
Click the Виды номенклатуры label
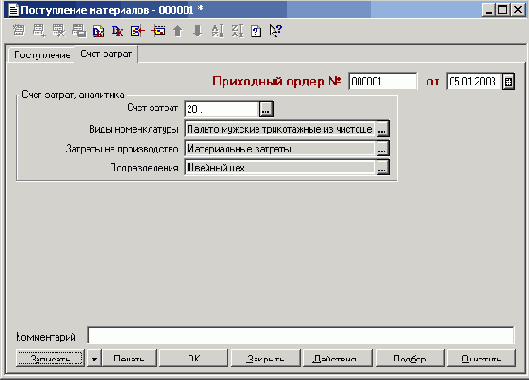click(x=134, y=129)
